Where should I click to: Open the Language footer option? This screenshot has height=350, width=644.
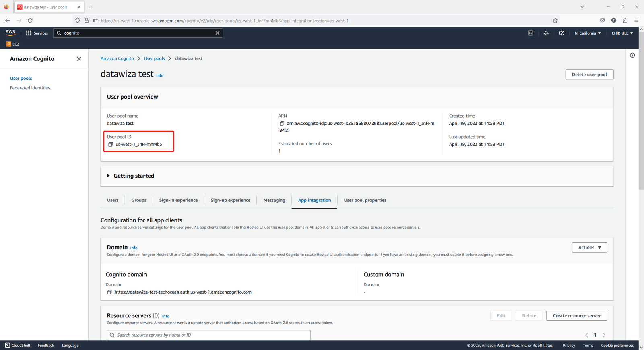[x=70, y=345]
